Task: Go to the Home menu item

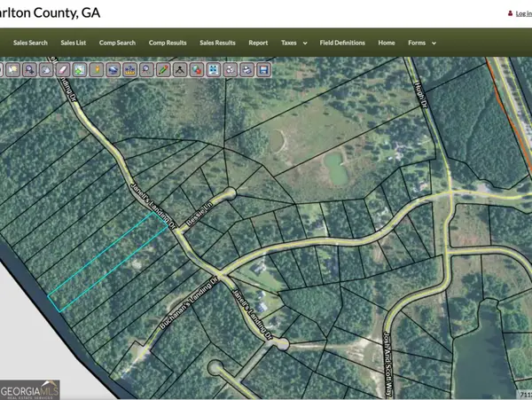Action: pos(387,43)
